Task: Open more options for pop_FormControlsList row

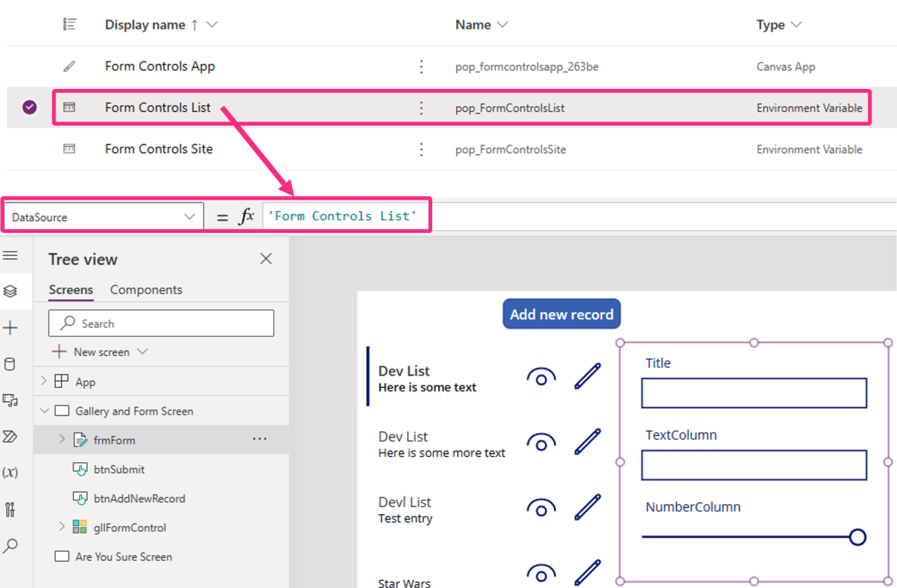Action: click(x=421, y=107)
